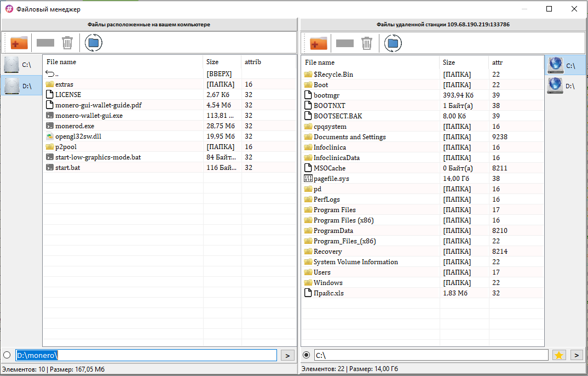Select the local path radio button
This screenshot has width=588, height=376.
pos(7,355)
